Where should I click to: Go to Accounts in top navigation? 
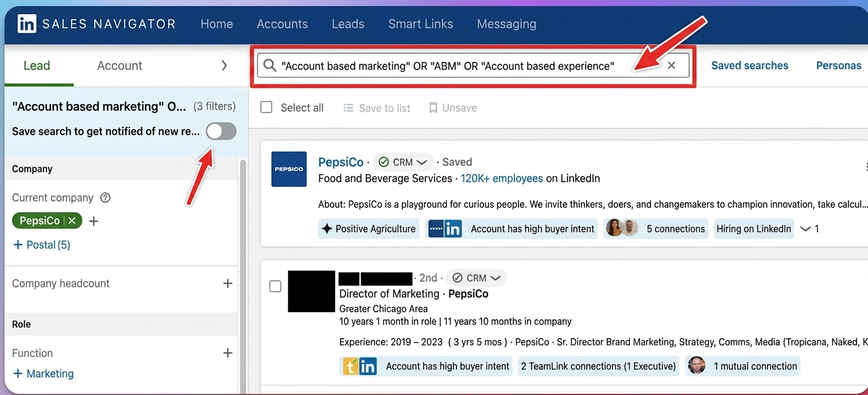coord(282,24)
